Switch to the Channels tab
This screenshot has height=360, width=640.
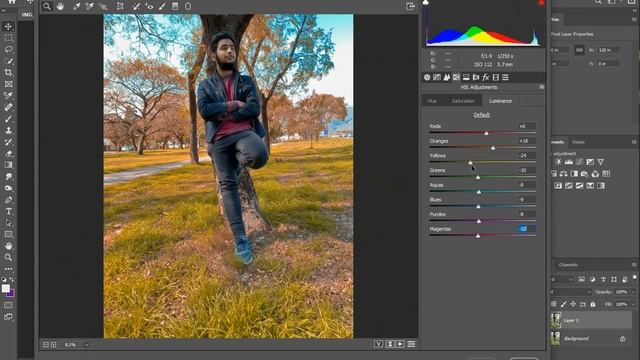point(568,265)
